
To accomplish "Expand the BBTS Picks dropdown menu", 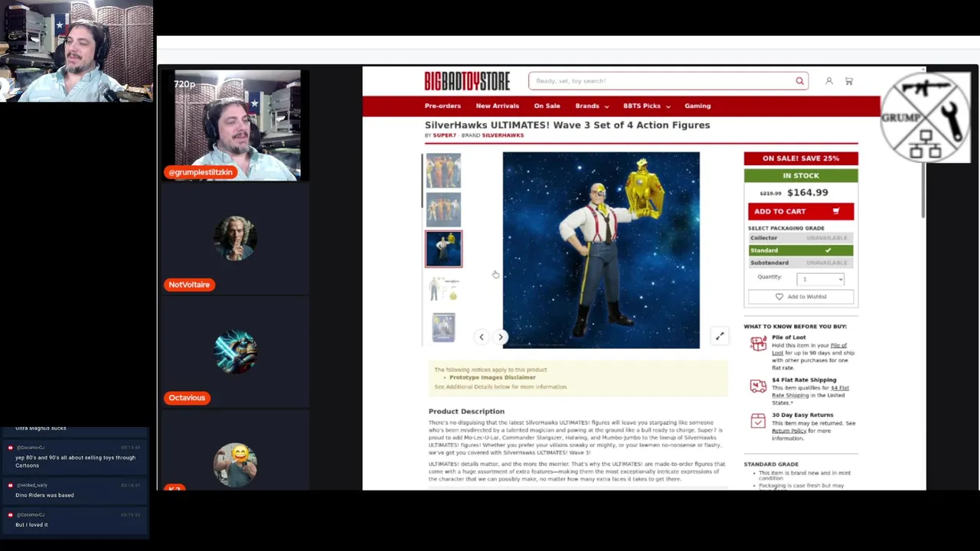I will 646,106.
